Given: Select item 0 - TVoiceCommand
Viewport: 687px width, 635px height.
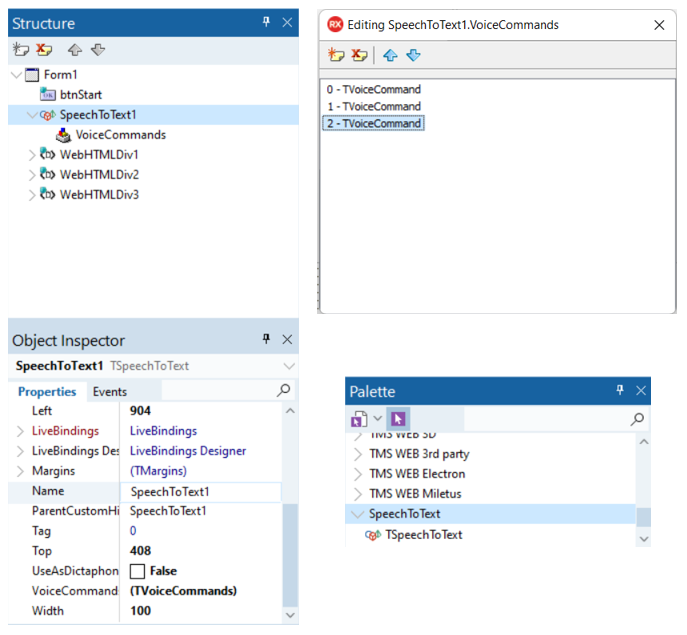Looking at the screenshot, I should pyautogui.click(x=373, y=89).
